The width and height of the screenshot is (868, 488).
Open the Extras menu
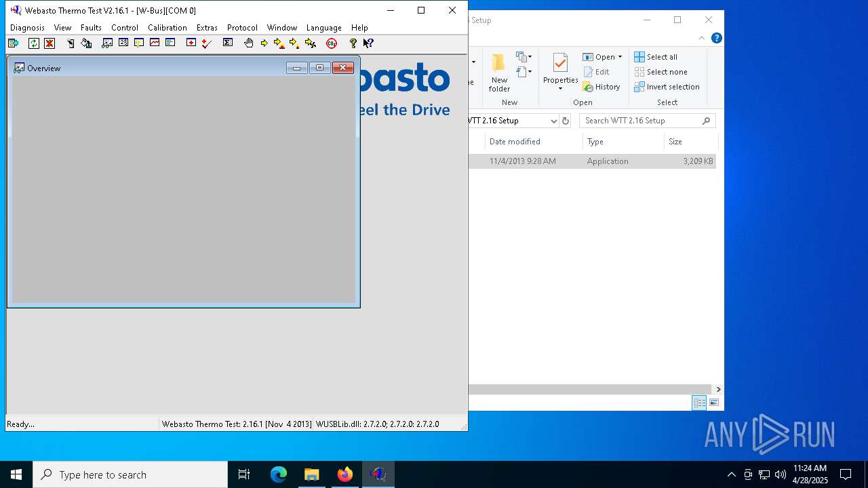click(207, 28)
